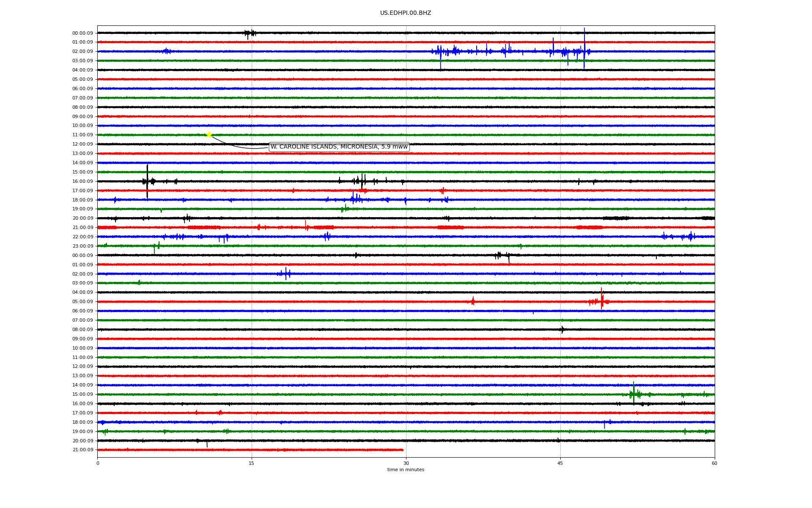
Task: Click the 'time in minutes' axis label
Action: 405,470
